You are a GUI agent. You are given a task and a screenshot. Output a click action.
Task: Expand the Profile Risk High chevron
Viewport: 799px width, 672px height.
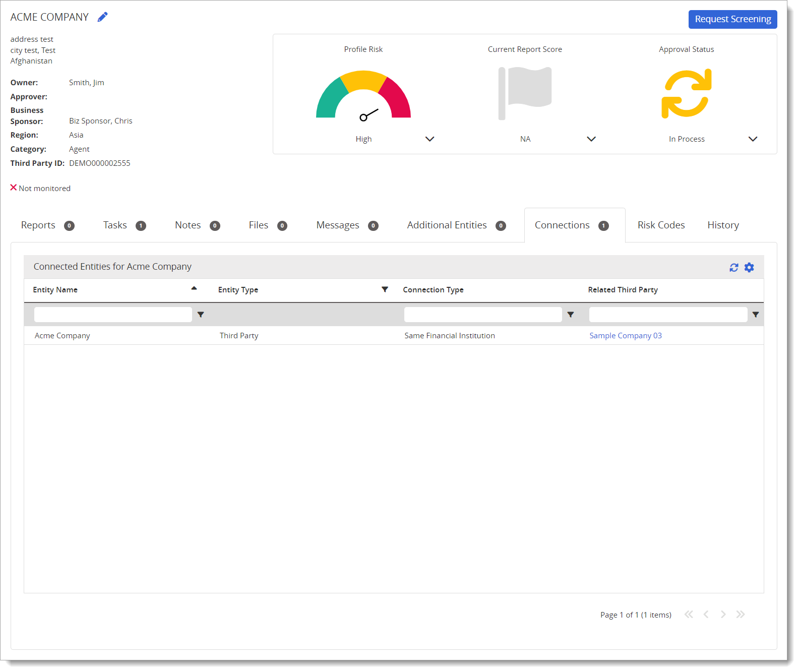(x=430, y=139)
